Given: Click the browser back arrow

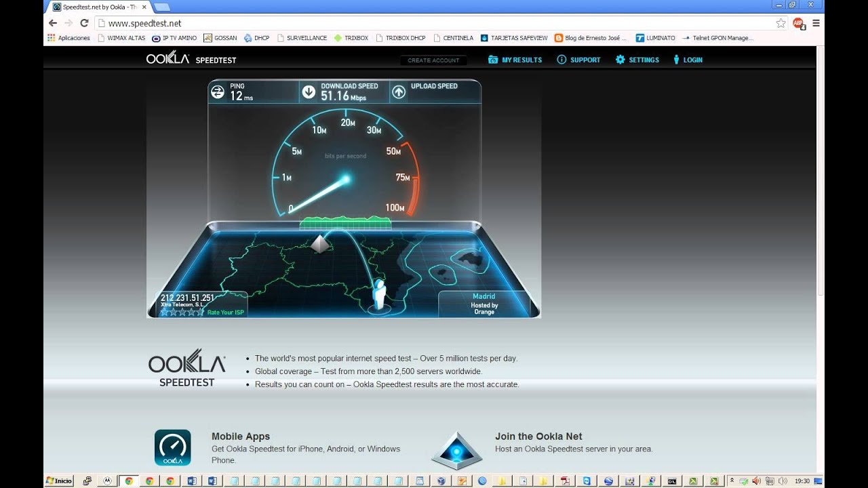Looking at the screenshot, I should (53, 23).
